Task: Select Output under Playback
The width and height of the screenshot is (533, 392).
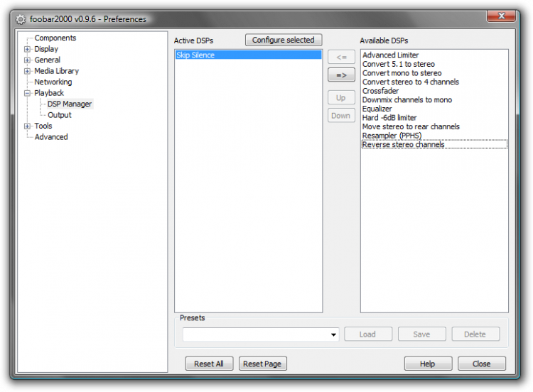Action: 60,115
